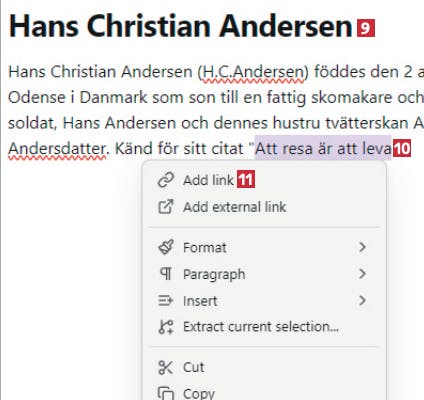Click the Extract selection branch icon

[x=166, y=327]
